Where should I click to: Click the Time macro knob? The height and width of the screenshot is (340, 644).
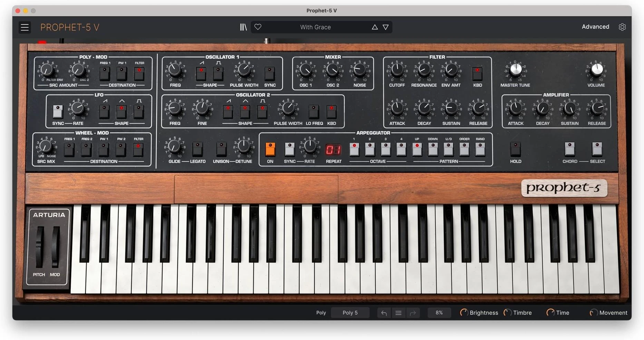pos(550,312)
